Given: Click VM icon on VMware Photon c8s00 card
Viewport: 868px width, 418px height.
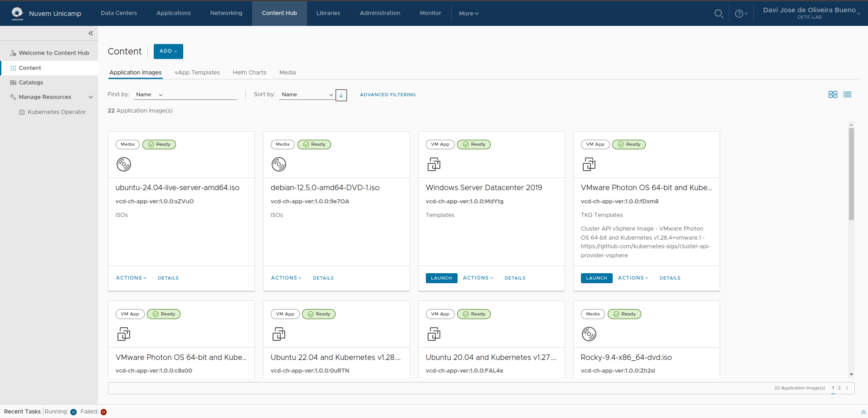Looking at the screenshot, I should (x=124, y=334).
